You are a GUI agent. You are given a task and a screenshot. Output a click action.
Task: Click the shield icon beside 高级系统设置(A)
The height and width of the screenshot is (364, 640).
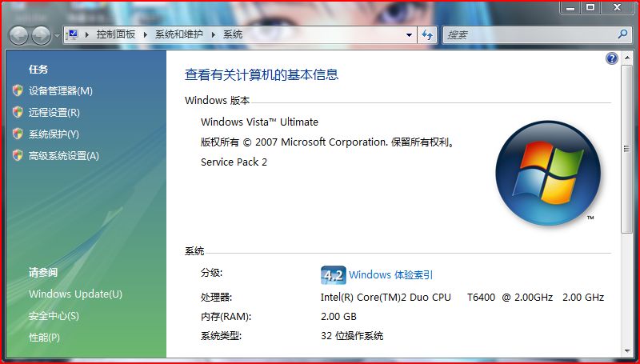click(x=18, y=155)
